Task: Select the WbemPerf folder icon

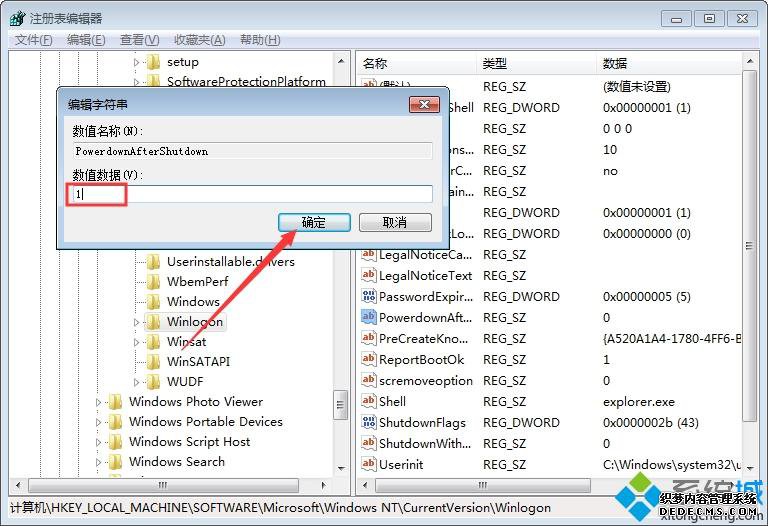Action: pyautogui.click(x=153, y=282)
